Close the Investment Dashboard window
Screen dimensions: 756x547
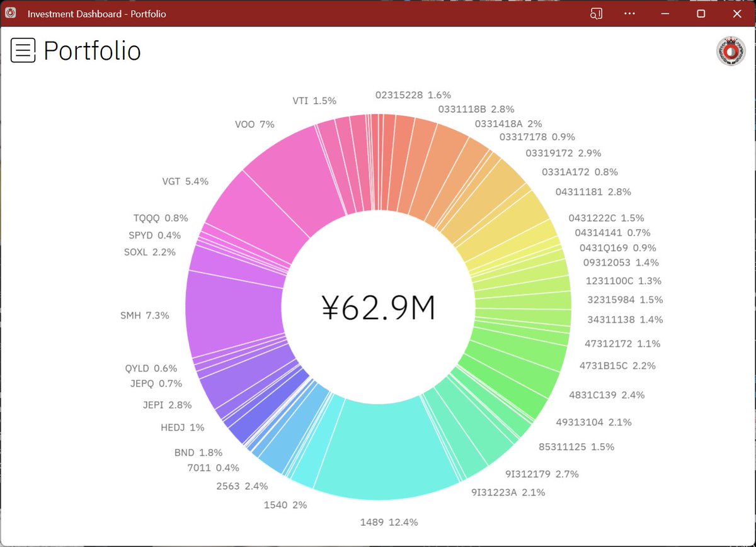pyautogui.click(x=737, y=14)
